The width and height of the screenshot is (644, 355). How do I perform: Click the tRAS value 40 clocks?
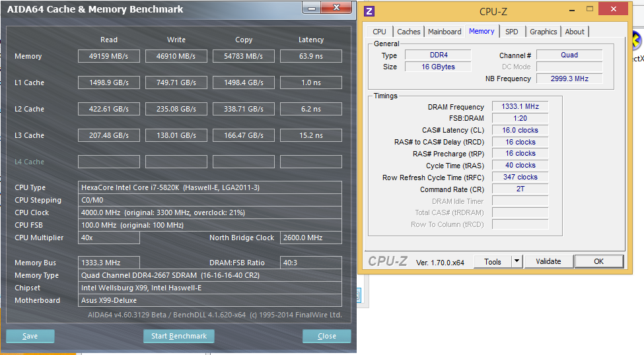tap(520, 166)
